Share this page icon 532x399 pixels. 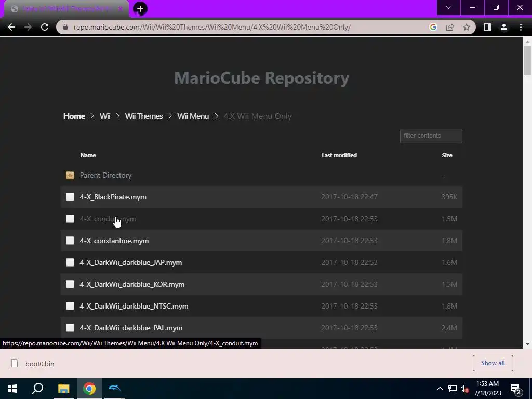[450, 27]
